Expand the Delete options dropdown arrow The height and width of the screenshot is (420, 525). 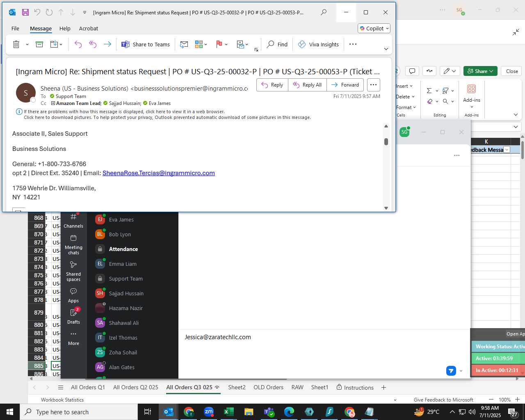click(x=27, y=44)
